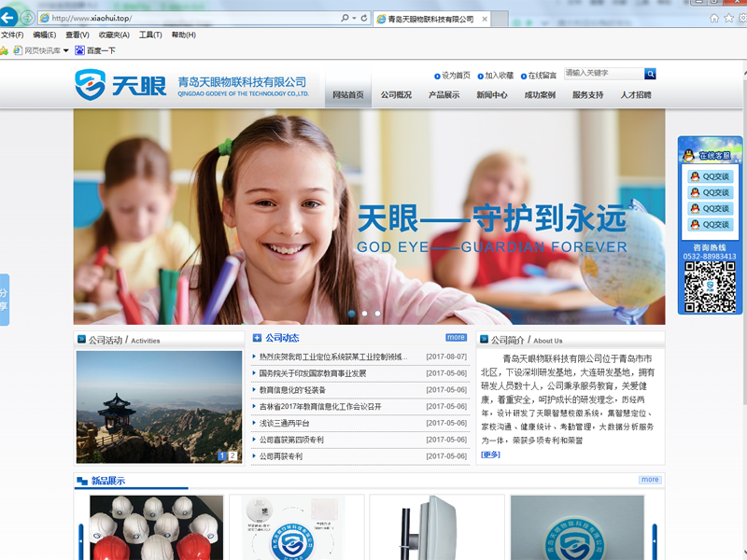Click the antenna panel product thumbnail

437,527
